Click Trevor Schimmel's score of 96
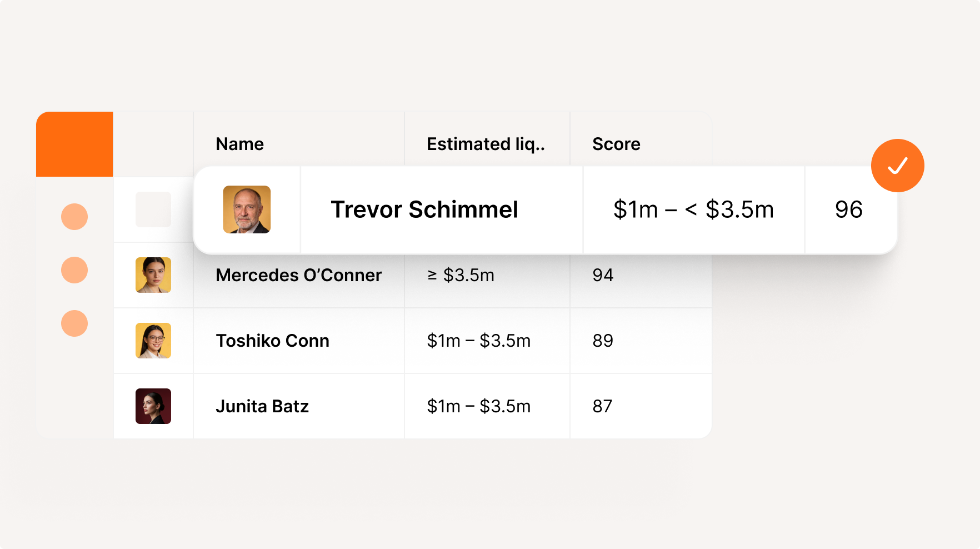Viewport: 980px width, 549px height. coord(848,209)
